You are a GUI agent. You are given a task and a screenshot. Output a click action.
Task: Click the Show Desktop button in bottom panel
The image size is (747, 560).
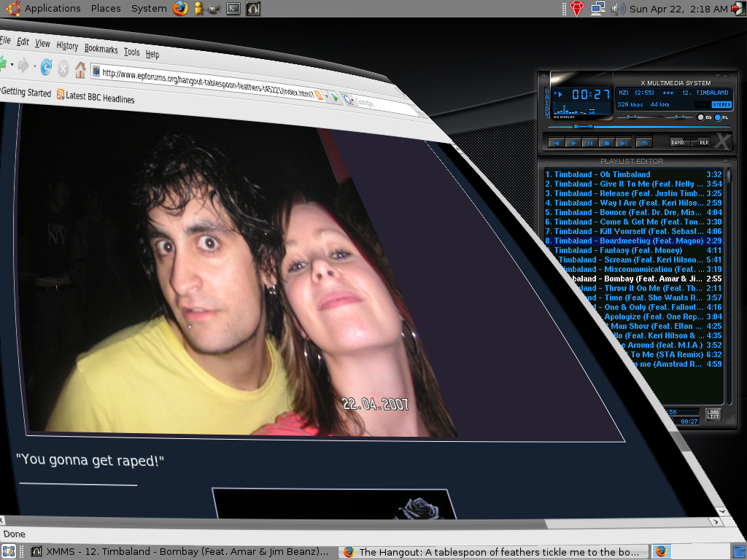click(9, 552)
